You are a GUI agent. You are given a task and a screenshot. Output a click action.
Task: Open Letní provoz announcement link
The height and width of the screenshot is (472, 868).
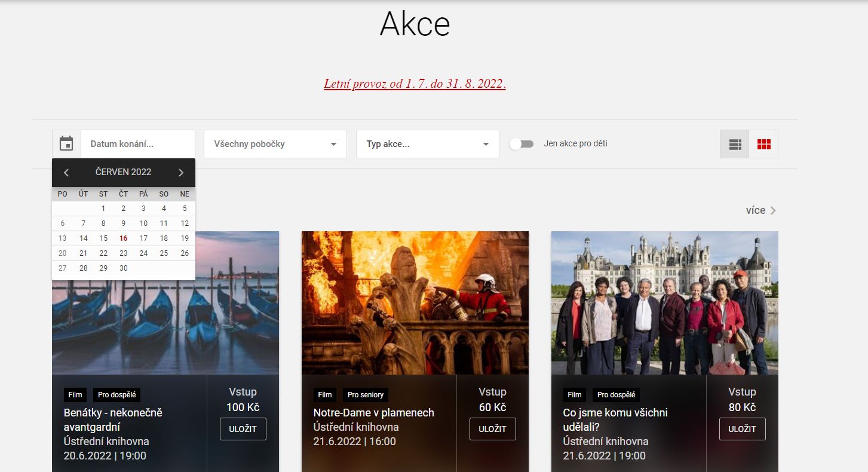coord(415,84)
